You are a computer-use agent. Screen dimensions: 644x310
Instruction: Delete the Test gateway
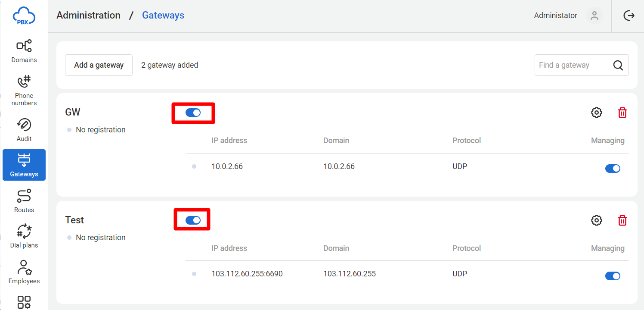tap(622, 220)
